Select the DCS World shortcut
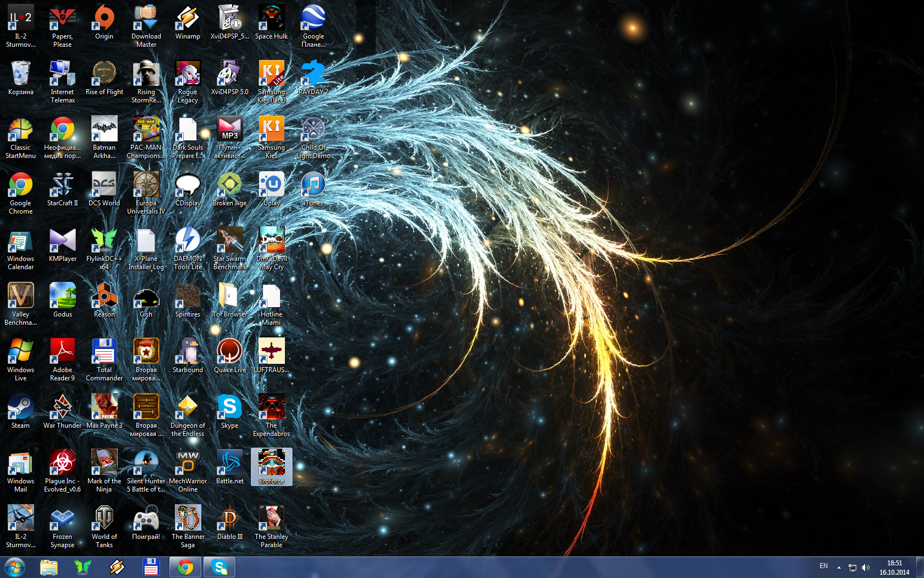 104,189
